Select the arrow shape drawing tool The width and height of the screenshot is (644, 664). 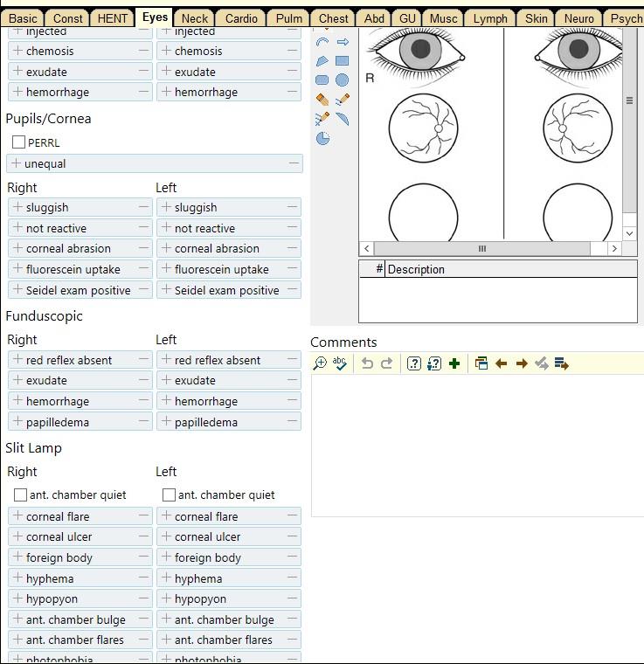point(343,42)
